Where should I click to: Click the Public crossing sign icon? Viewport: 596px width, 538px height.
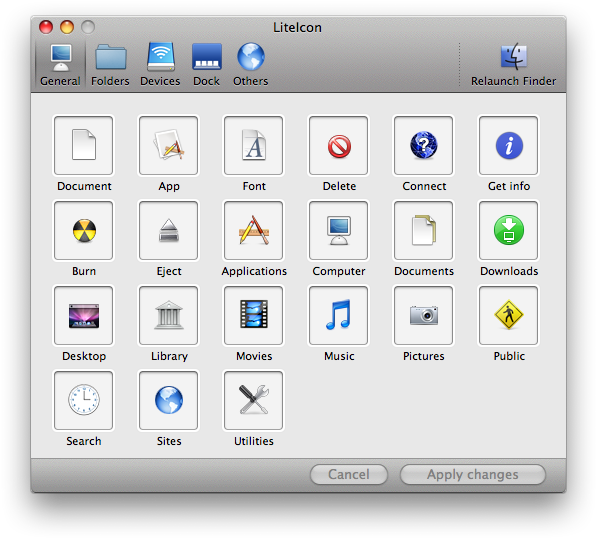point(509,316)
